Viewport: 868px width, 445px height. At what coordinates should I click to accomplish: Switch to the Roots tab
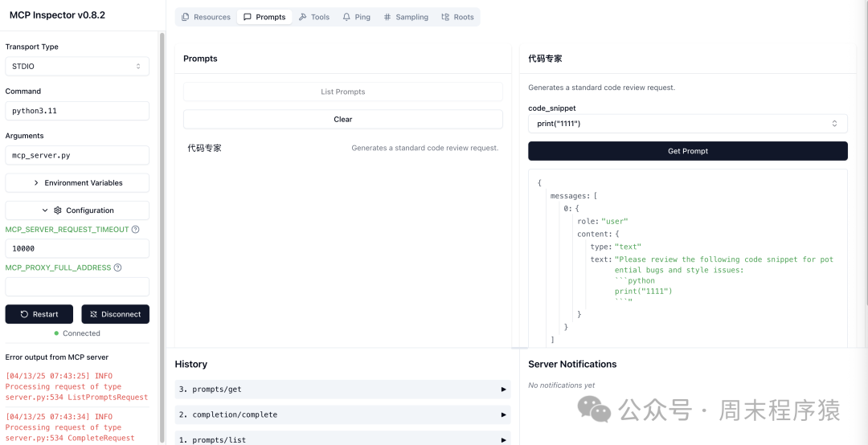(x=457, y=17)
